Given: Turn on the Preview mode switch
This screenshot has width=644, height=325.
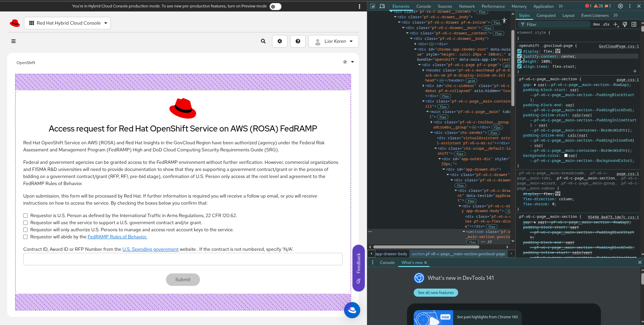Looking at the screenshot, I should 275,6.
